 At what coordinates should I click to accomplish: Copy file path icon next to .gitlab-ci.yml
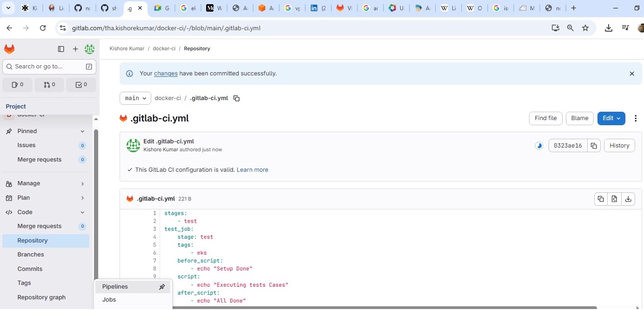tap(236, 98)
